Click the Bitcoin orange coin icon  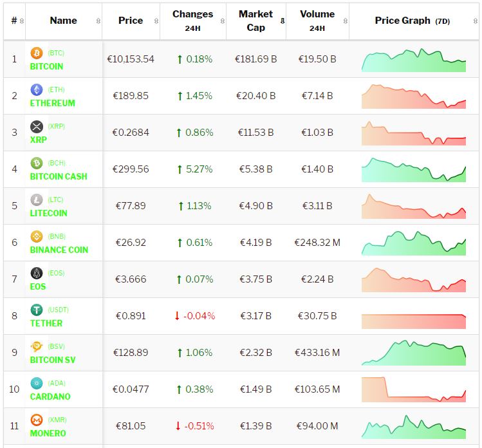click(37, 53)
